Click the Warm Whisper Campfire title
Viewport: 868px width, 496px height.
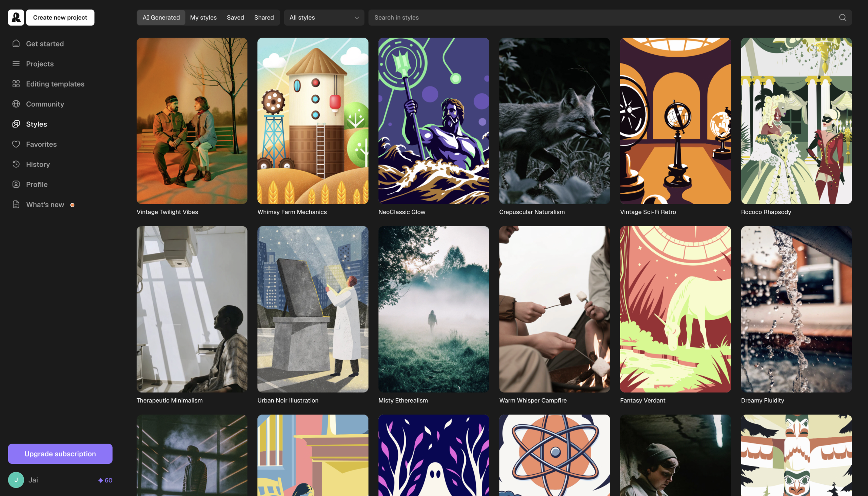(533, 401)
